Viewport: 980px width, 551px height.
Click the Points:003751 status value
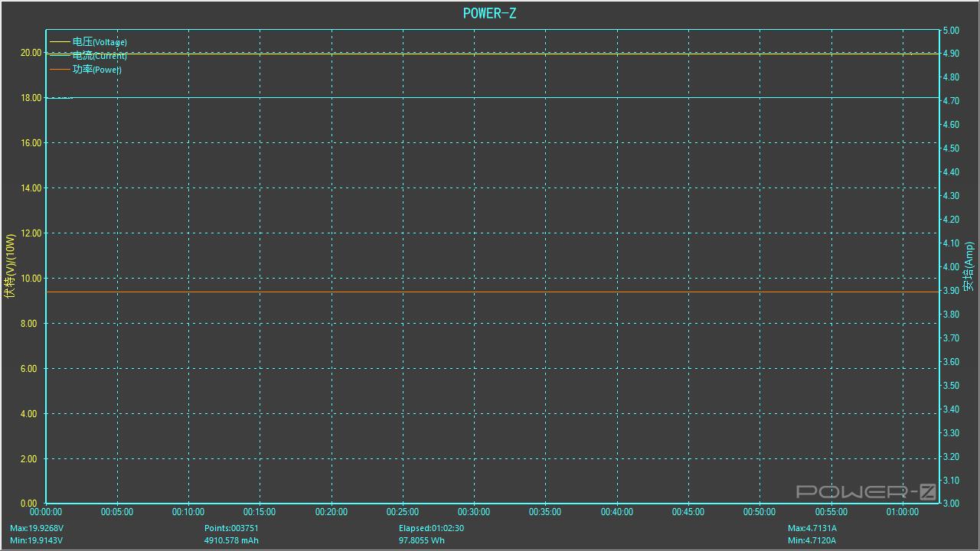click(x=231, y=528)
